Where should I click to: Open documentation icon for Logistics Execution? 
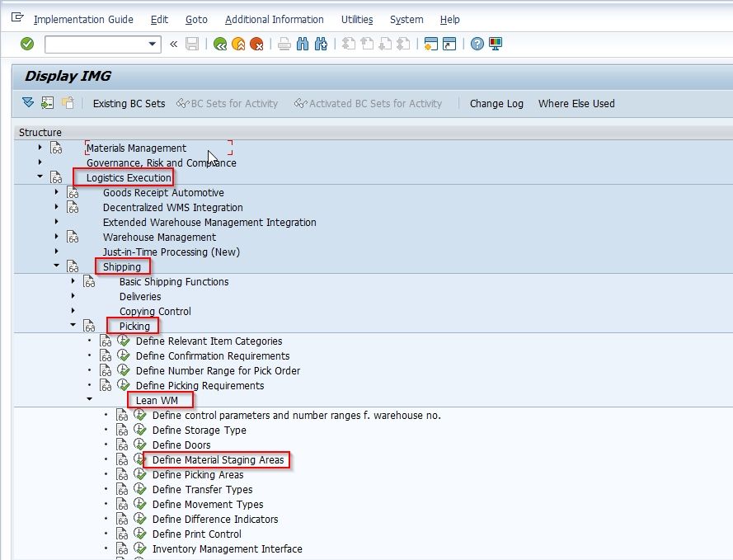pos(56,177)
